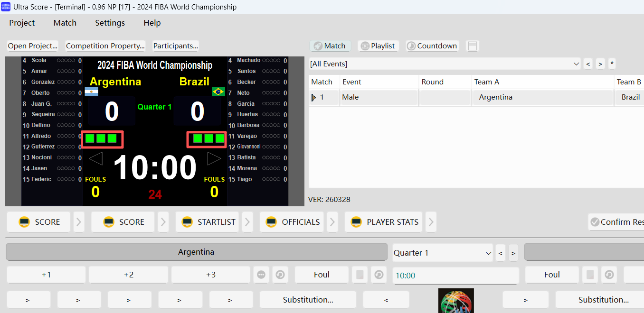Viewport: 644px width, 313px height.
Task: Click the 10:00 game clock field
Action: [455, 276]
